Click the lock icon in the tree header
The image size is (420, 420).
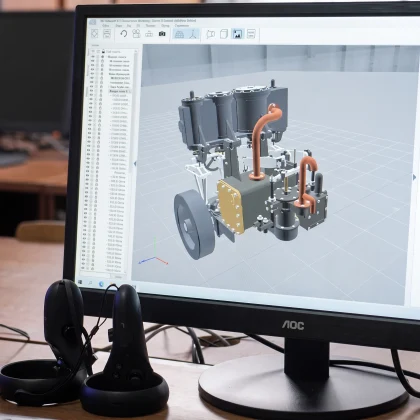pos(103,52)
